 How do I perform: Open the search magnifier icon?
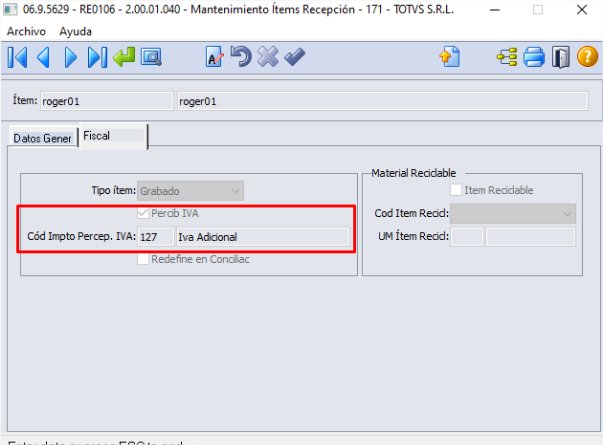[x=152, y=57]
